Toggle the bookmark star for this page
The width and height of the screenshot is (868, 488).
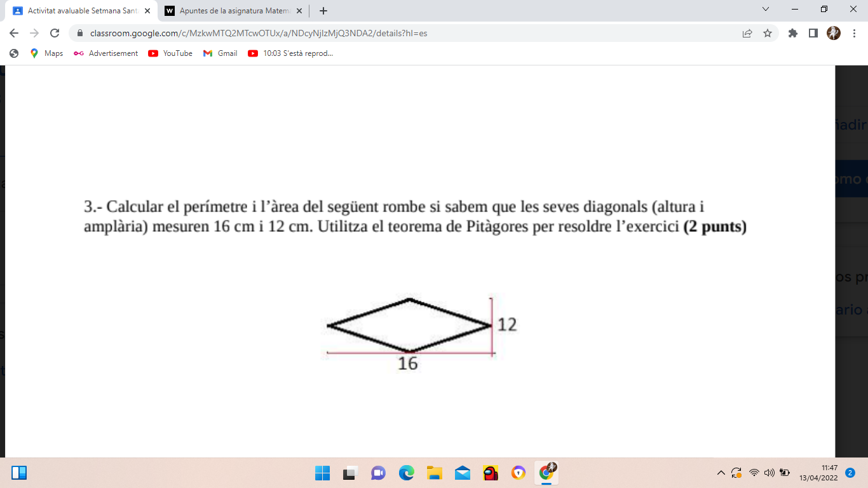768,33
